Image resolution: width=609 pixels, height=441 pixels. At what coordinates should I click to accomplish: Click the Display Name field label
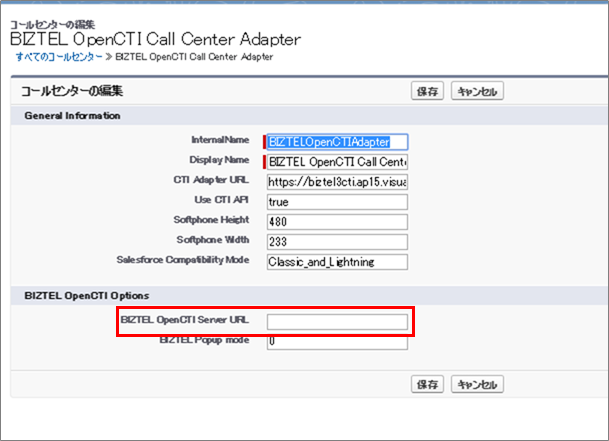[x=219, y=160]
